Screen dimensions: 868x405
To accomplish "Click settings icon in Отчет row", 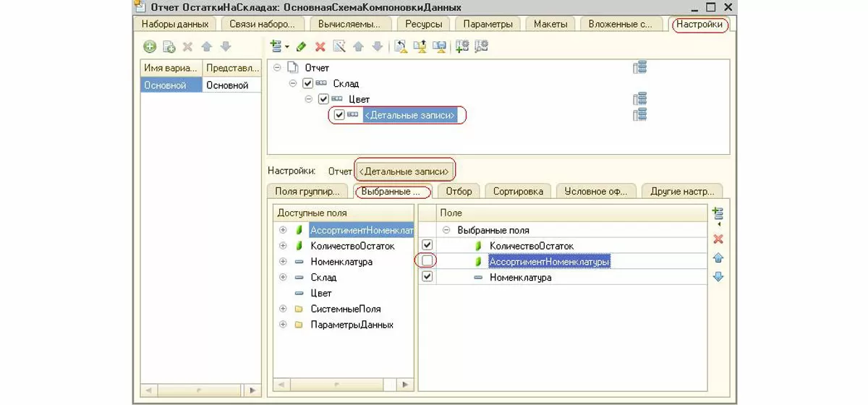I will click(x=639, y=68).
